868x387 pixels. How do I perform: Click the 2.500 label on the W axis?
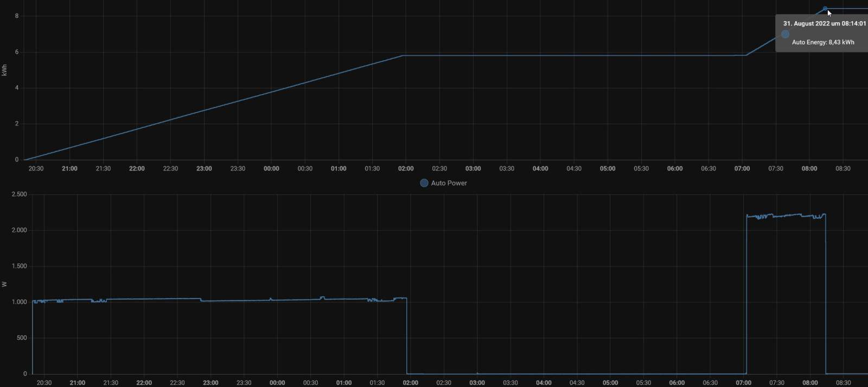pyautogui.click(x=19, y=194)
